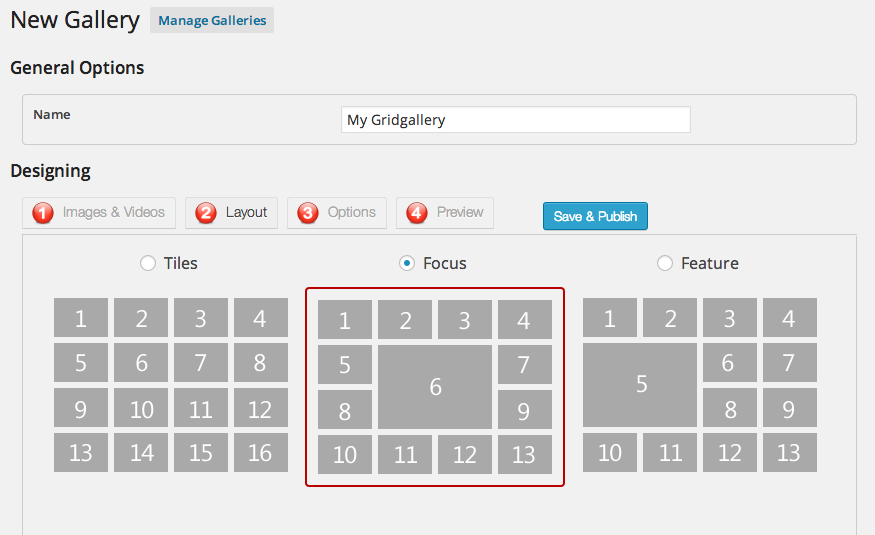
Task: Click tile 12 in the Feature layout
Action: click(729, 452)
